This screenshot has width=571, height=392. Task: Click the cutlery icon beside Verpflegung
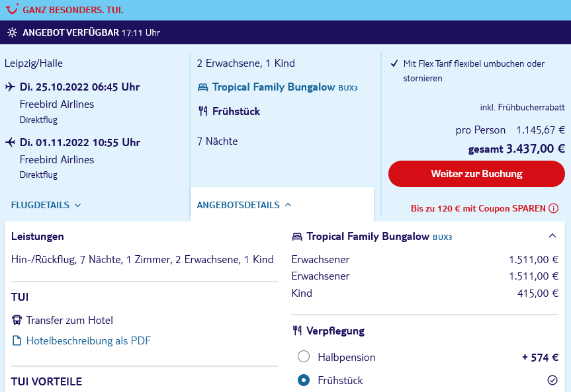[x=297, y=331]
